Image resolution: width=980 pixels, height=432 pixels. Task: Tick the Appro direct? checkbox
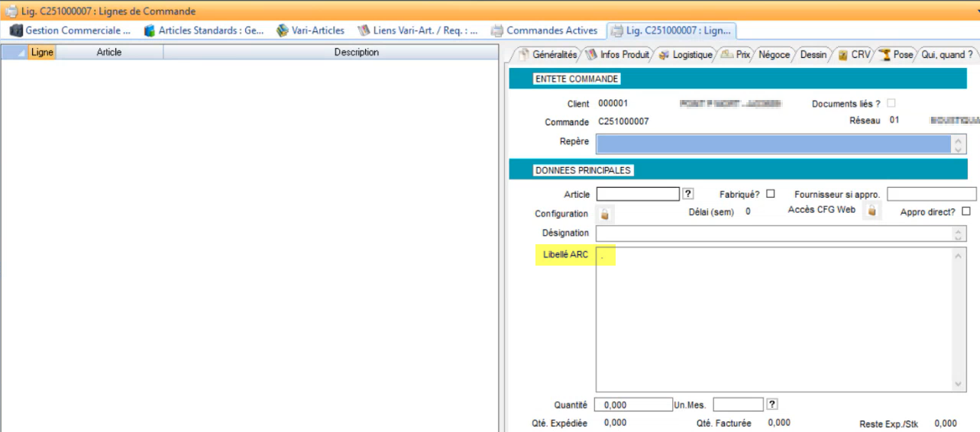(x=966, y=211)
